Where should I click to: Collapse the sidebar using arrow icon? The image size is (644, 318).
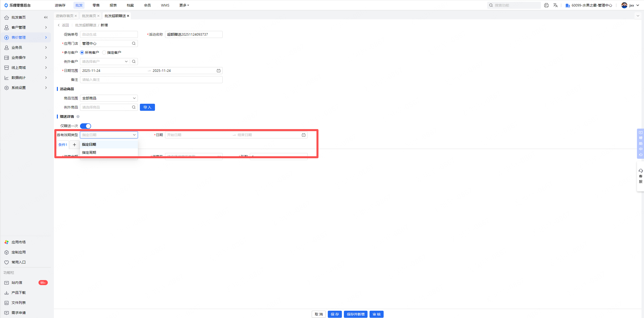tap(46, 17)
